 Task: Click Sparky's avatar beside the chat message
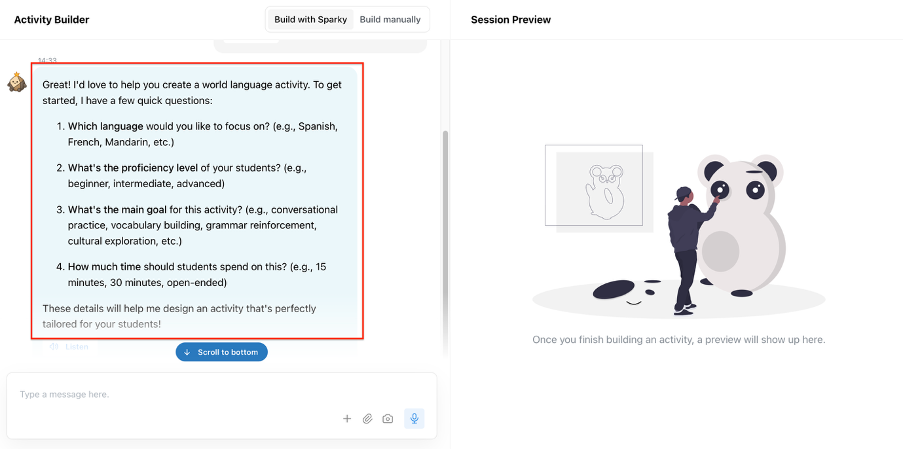coord(16,82)
